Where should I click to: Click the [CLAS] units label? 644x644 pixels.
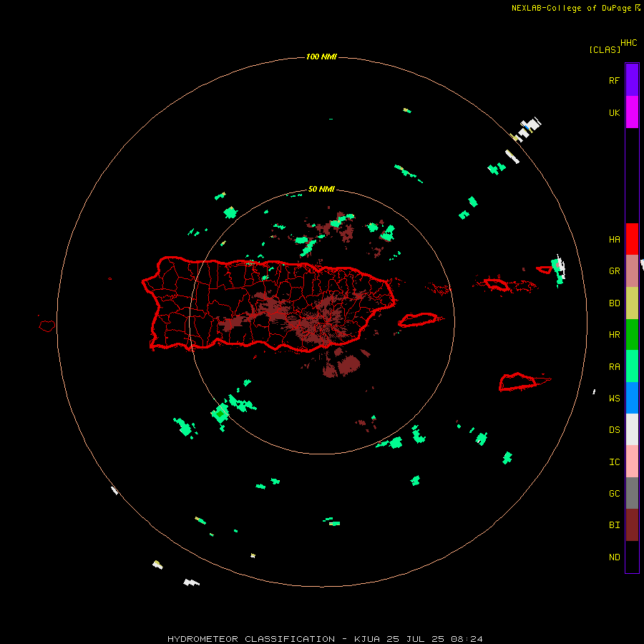coord(605,49)
